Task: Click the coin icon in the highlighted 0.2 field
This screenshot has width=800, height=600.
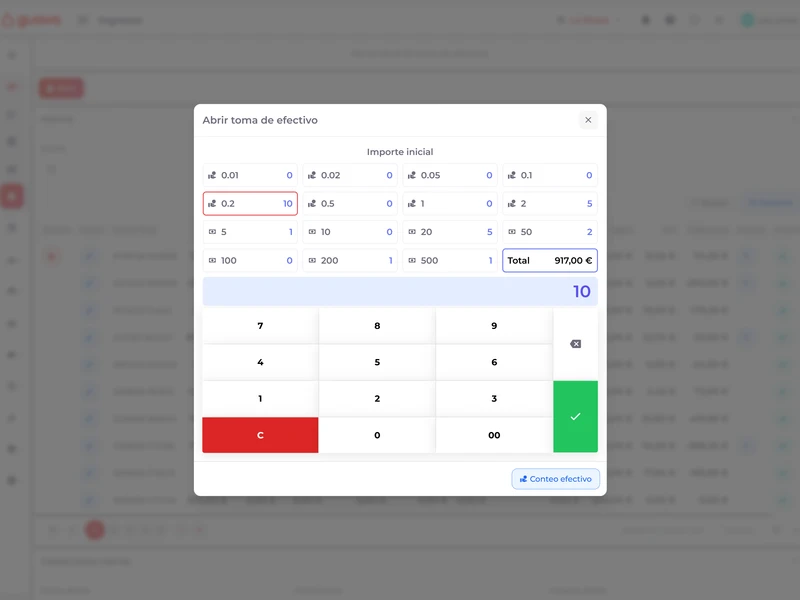Action: [214, 203]
